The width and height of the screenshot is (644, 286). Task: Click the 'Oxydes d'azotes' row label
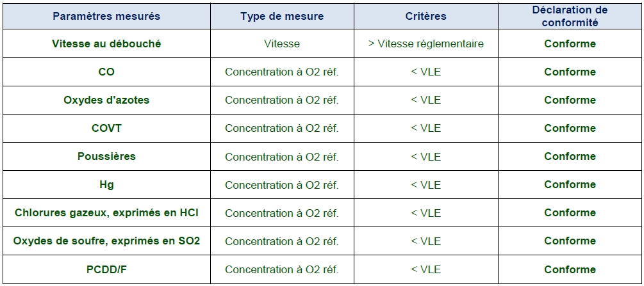[x=106, y=100]
